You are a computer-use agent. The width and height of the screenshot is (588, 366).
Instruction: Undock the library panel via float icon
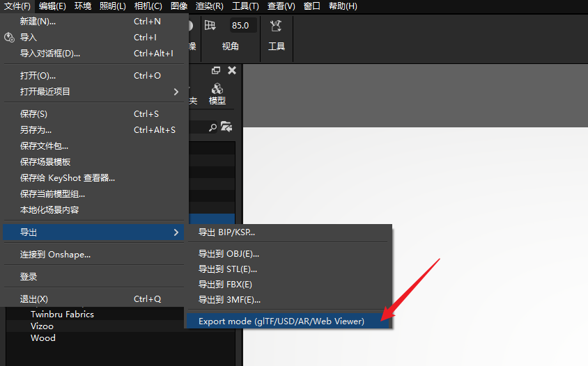216,70
